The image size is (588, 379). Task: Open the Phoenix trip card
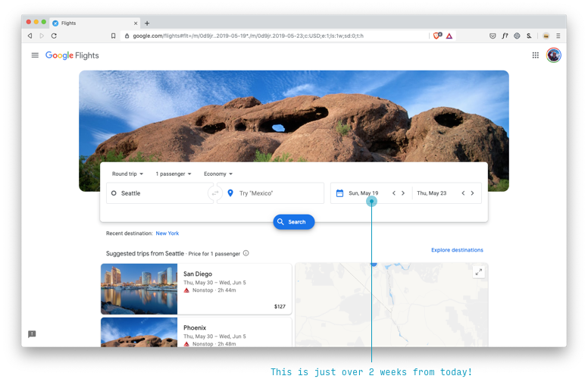tap(196, 332)
